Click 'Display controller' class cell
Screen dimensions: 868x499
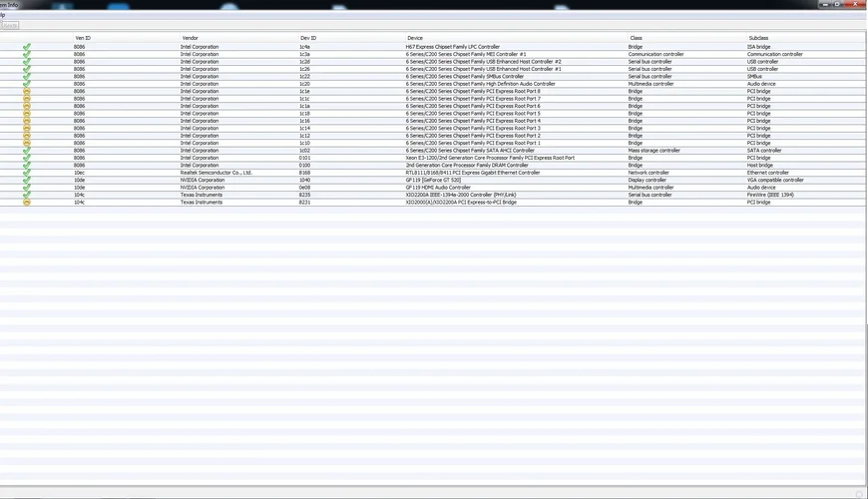[648, 180]
